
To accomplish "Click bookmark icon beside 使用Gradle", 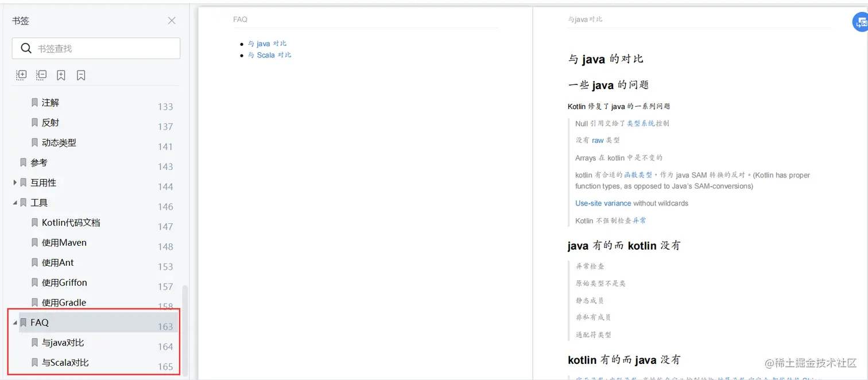I will [34, 303].
